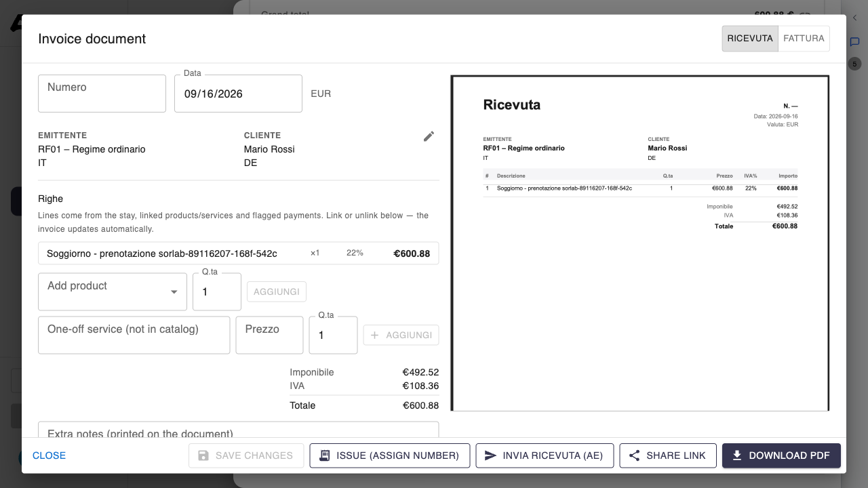The height and width of the screenshot is (488, 868).
Task: Click the Share Link button
Action: coord(668,455)
